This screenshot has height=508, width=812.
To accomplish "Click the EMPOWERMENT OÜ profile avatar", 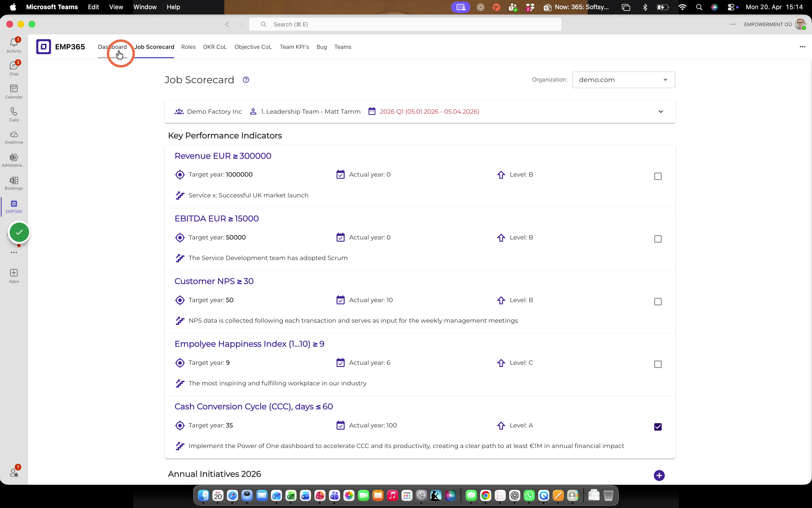I will (x=800, y=24).
